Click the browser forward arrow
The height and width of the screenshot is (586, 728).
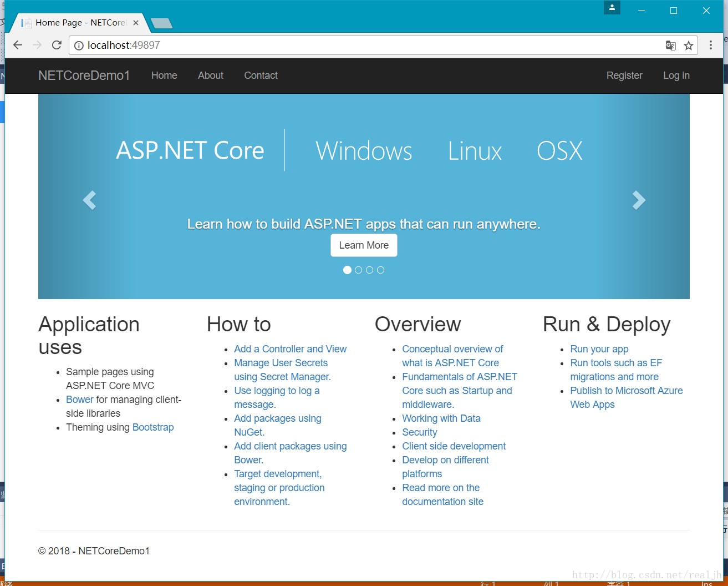(x=37, y=45)
